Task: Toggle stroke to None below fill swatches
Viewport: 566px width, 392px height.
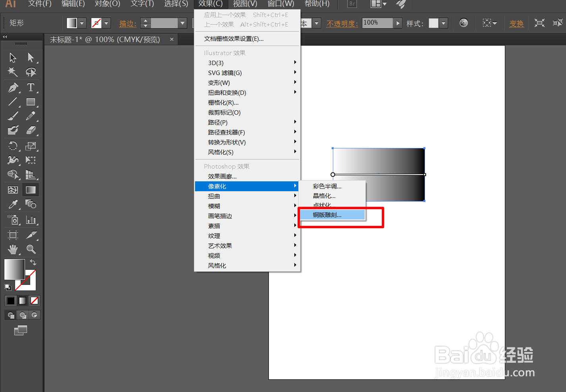Action: [x=34, y=300]
